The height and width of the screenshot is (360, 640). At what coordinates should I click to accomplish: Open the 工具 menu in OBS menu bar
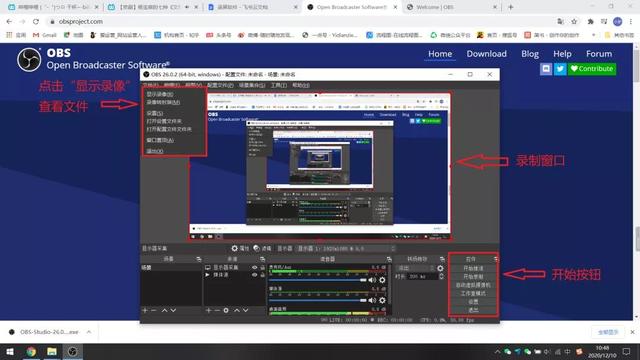(278, 85)
